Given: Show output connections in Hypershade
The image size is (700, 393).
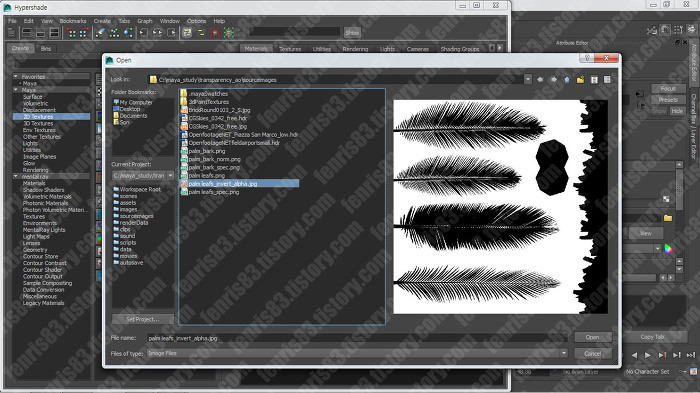Looking at the screenshot, I should pos(172,33).
